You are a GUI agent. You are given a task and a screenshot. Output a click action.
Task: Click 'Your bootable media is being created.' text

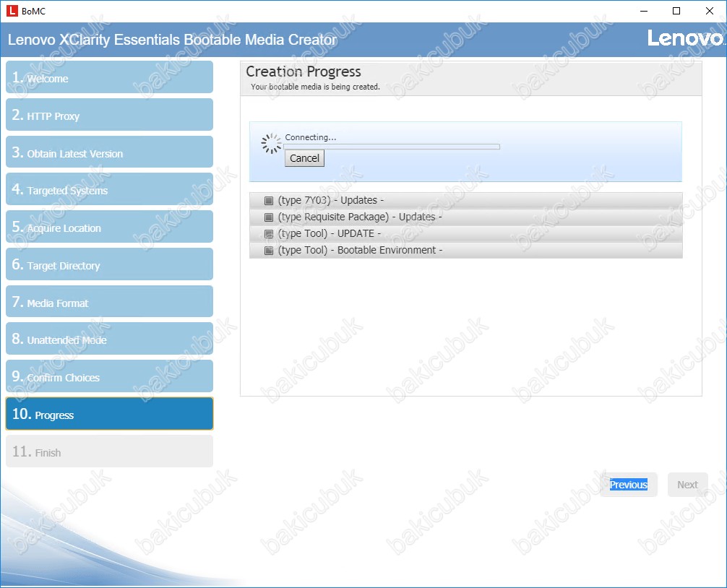tap(315, 87)
